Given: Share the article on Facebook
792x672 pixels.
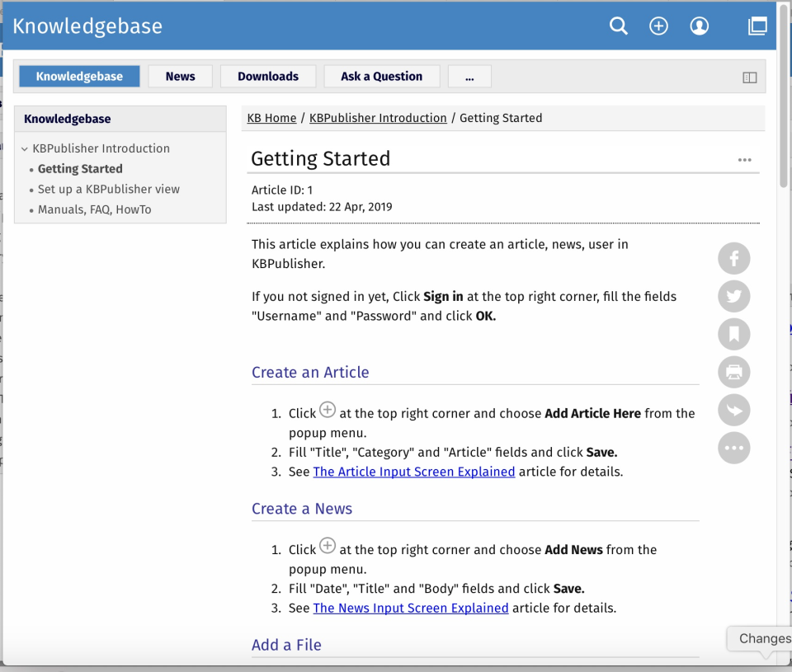Looking at the screenshot, I should pos(733,258).
